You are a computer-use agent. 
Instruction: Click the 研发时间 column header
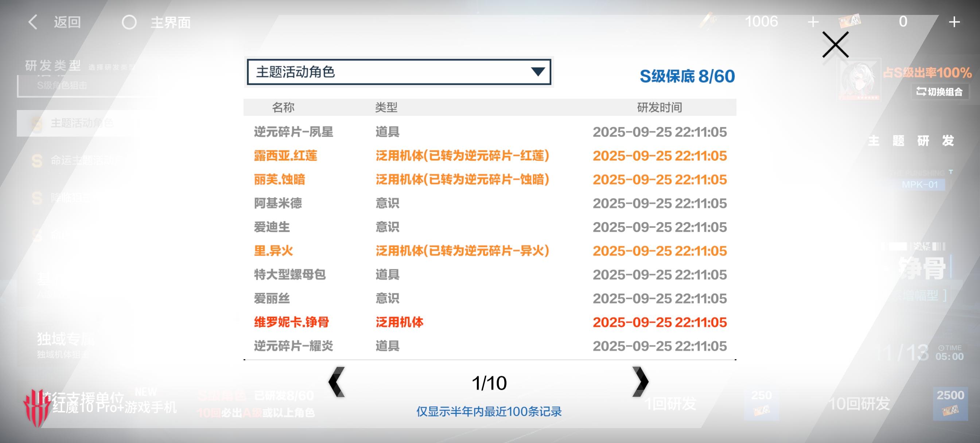coord(659,107)
